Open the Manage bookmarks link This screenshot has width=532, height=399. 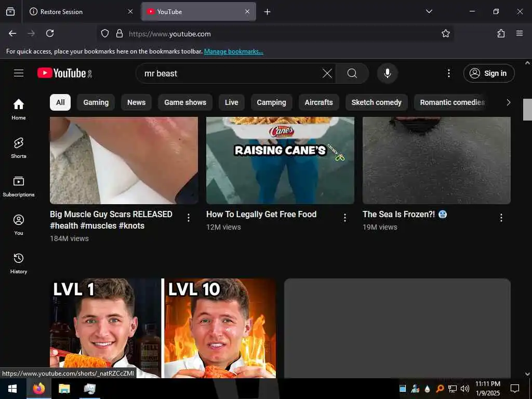coord(233,51)
